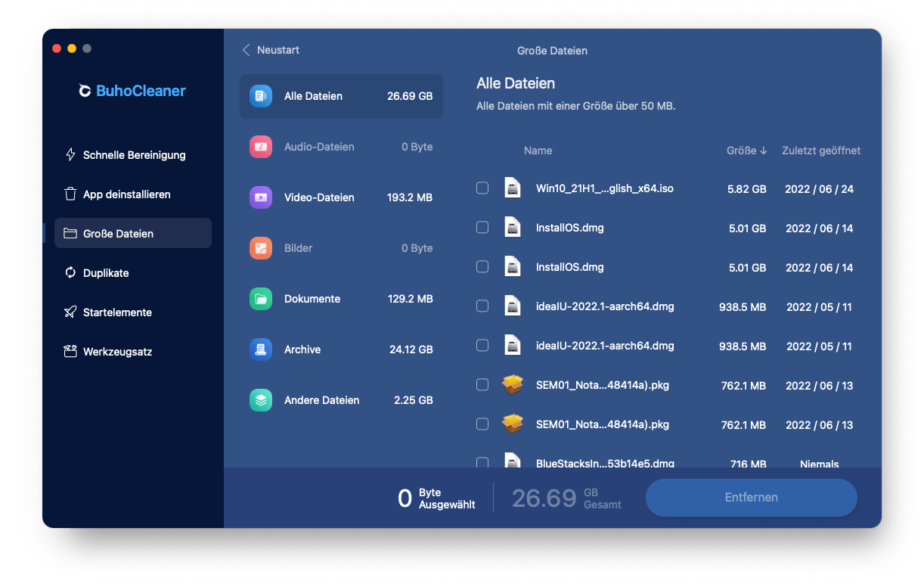924x584 pixels.
Task: Click the package icon of second SEM01_Nota pkg
Action: click(513, 424)
